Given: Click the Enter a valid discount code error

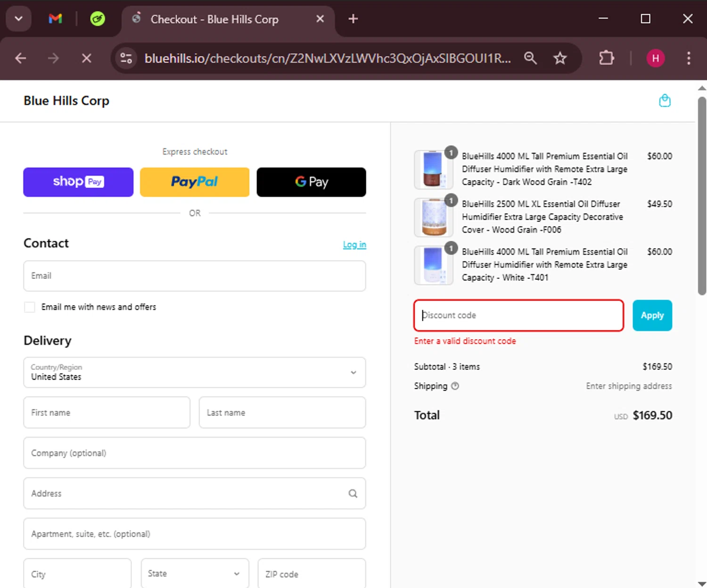Looking at the screenshot, I should coord(465,341).
